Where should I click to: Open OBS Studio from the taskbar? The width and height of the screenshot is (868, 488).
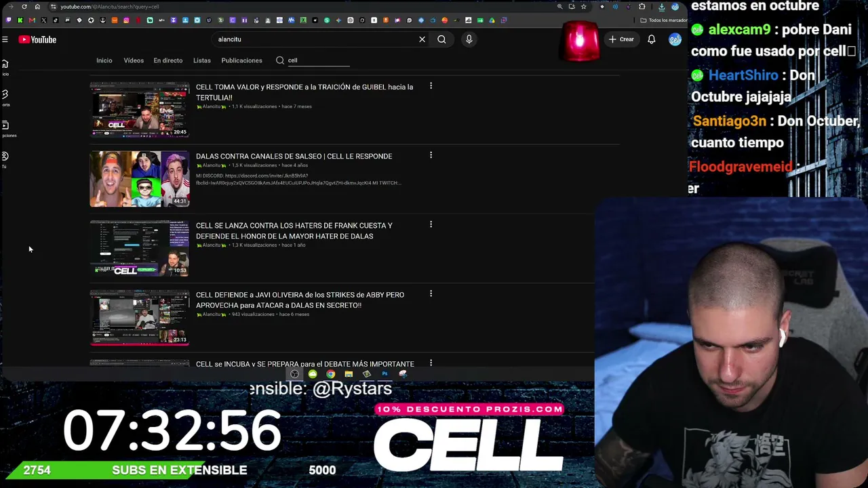point(294,374)
